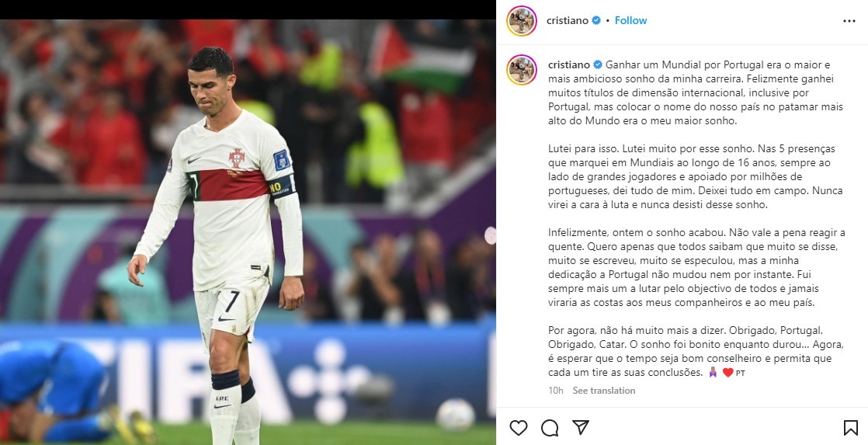This screenshot has height=445, width=868.
Task: Click the PT flag text ending the caption
Action: click(x=741, y=373)
